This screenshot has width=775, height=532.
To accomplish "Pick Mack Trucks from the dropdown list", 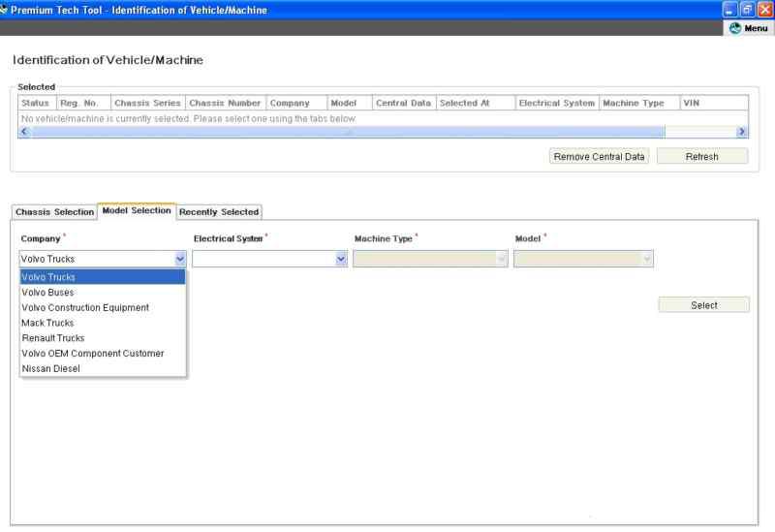I will (102, 323).
